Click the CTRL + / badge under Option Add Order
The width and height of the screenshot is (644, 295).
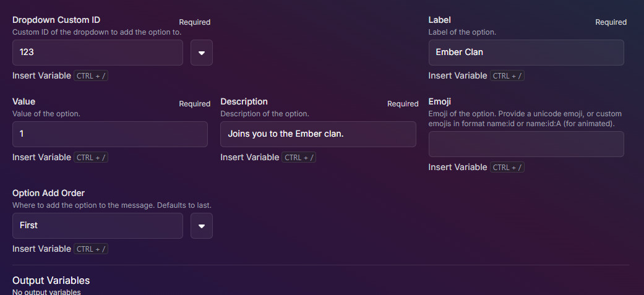pos(91,249)
